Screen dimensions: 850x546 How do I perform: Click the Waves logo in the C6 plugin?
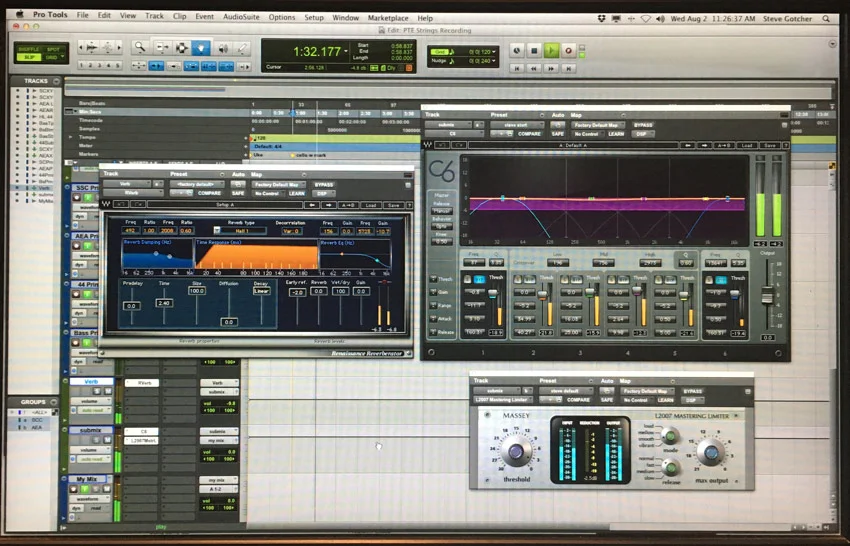click(x=427, y=145)
